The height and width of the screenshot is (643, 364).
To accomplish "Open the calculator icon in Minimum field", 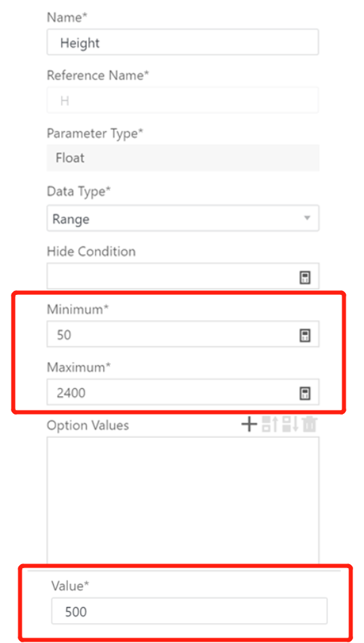I will coord(304,336).
